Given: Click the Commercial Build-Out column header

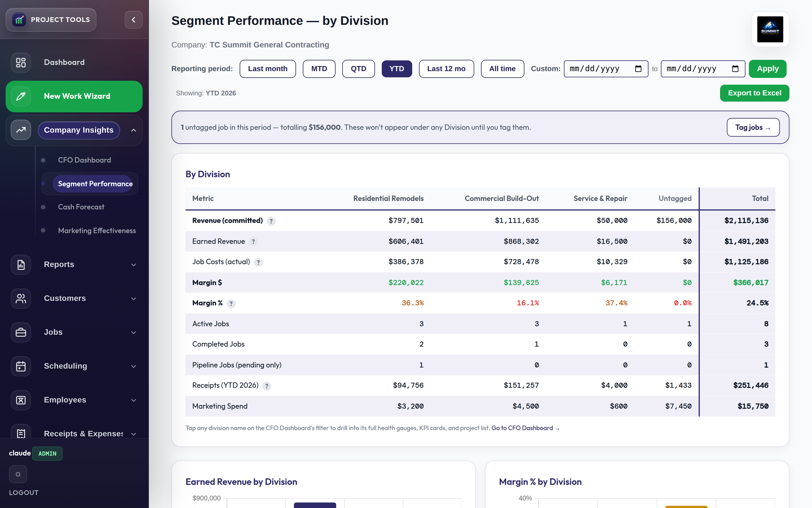Looking at the screenshot, I should pos(502,199).
